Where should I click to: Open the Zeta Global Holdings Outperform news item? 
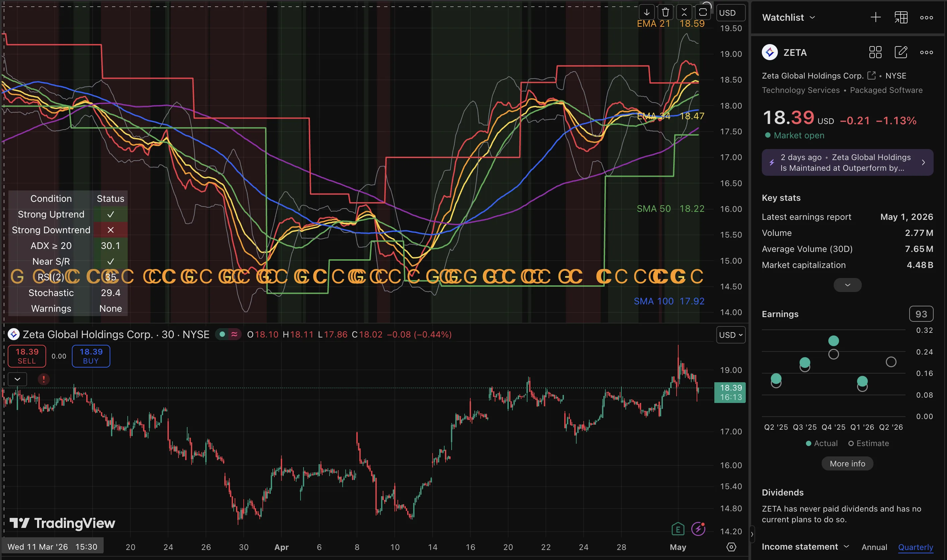[x=847, y=162]
